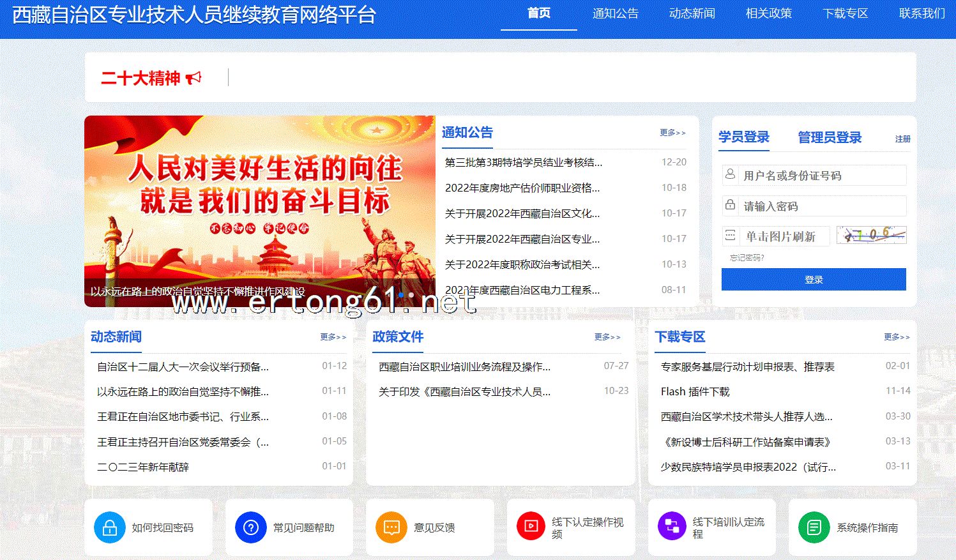Show 更多 items in the 下载专区 section
Screen dimensions: 956x560
pos(897,337)
